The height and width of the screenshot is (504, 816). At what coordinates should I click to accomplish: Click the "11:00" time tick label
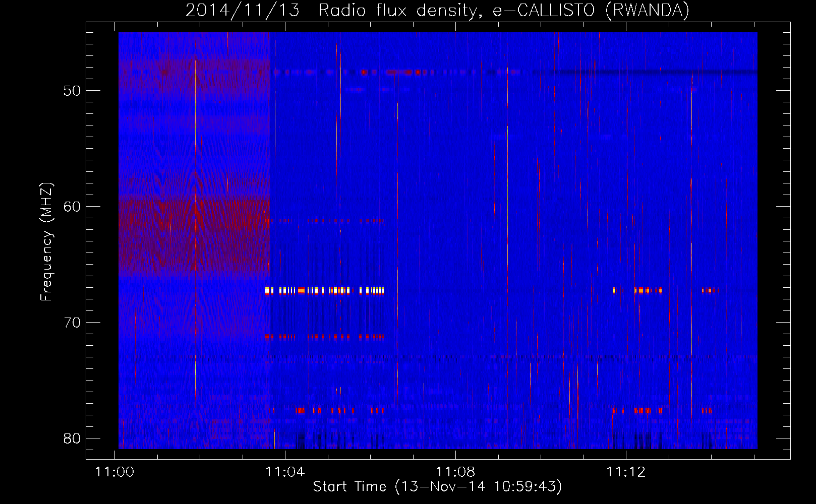coord(114,472)
